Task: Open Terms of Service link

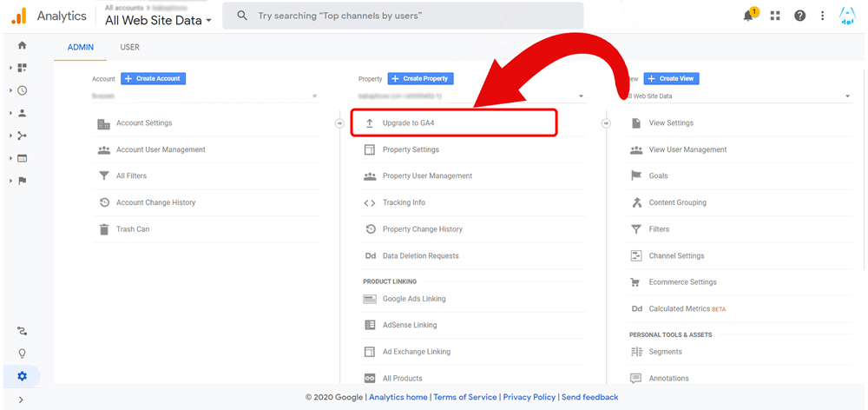Action: (465, 397)
